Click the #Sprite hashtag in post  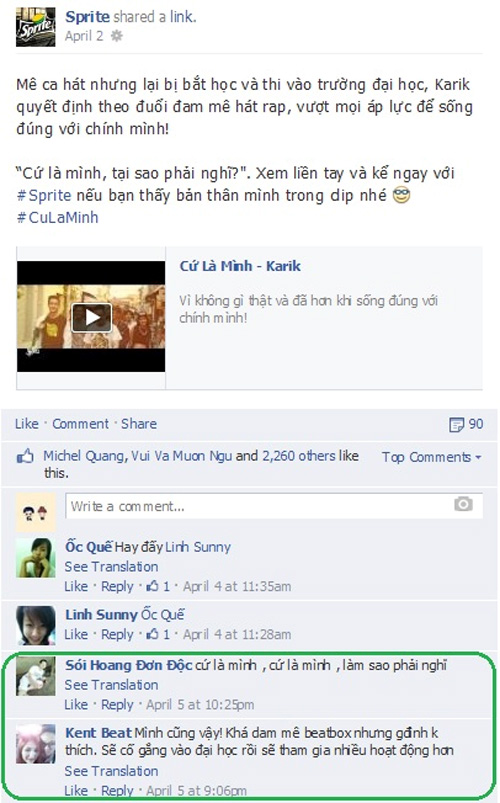click(x=44, y=196)
